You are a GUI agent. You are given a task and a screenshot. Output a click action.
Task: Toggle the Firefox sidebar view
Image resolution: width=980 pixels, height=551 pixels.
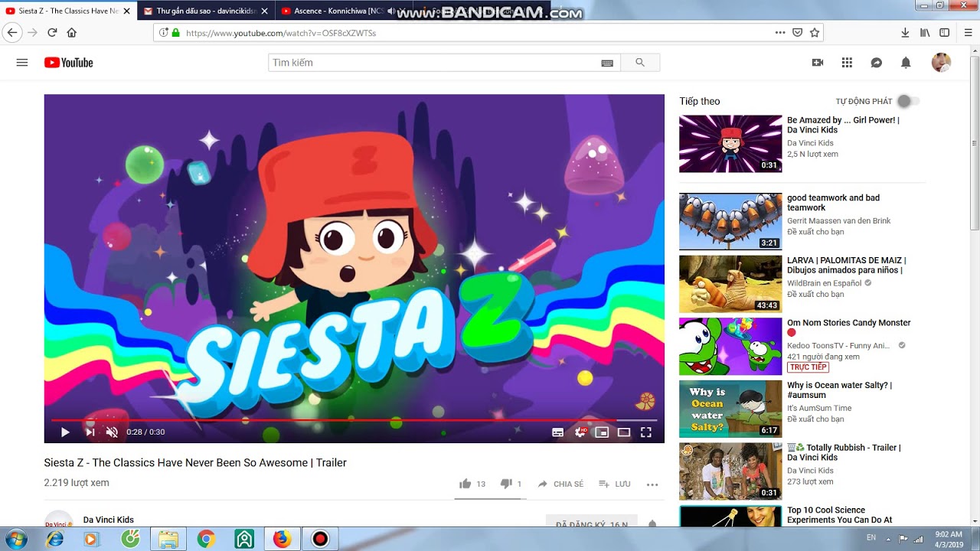click(945, 33)
